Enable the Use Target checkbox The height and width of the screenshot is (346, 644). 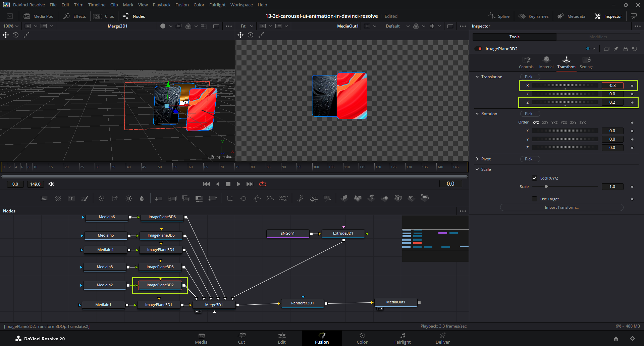coord(535,199)
